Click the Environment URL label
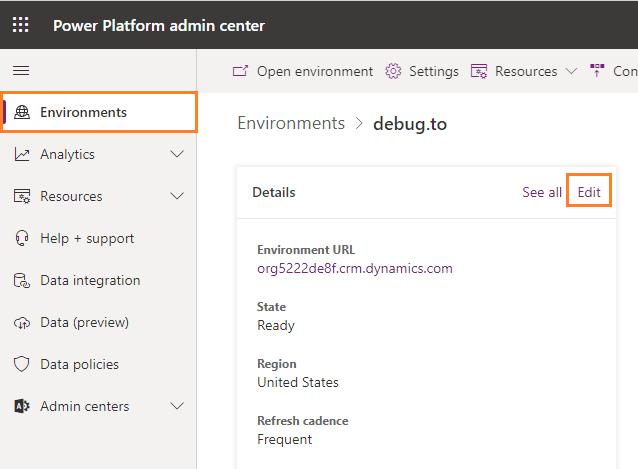Viewport: 638px width, 469px height. [306, 250]
